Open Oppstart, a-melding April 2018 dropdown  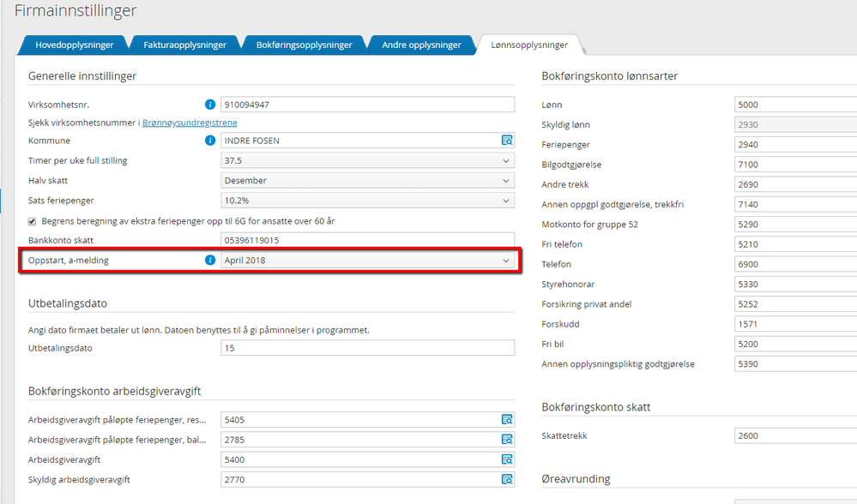click(x=367, y=260)
